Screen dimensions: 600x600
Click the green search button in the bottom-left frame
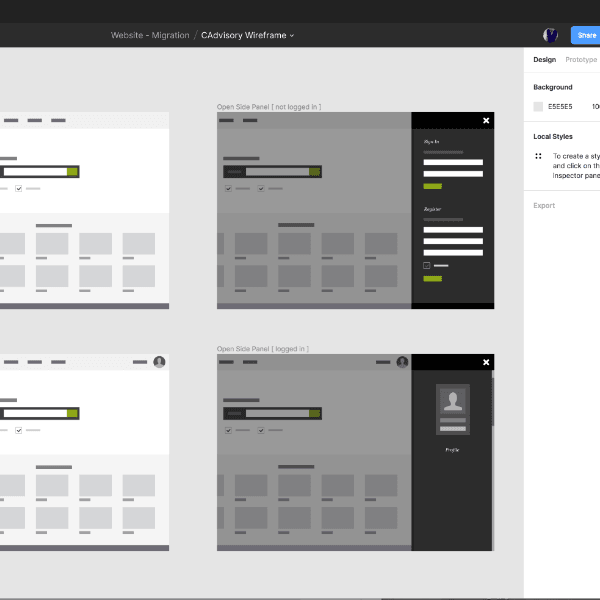coord(72,414)
